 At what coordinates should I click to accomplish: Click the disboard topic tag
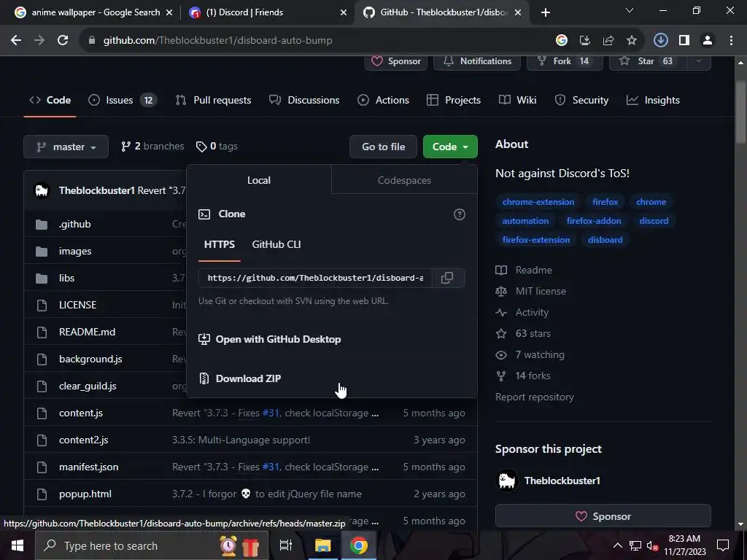605,240
